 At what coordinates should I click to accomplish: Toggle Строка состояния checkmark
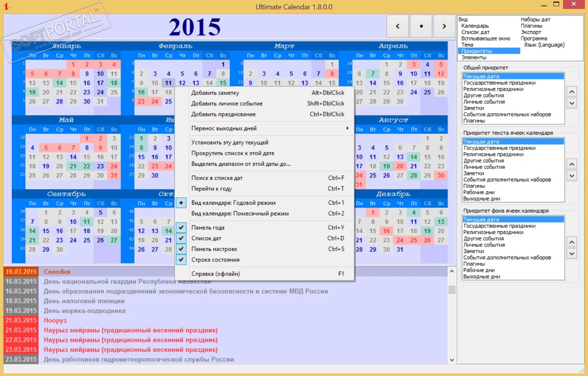pyautogui.click(x=181, y=260)
